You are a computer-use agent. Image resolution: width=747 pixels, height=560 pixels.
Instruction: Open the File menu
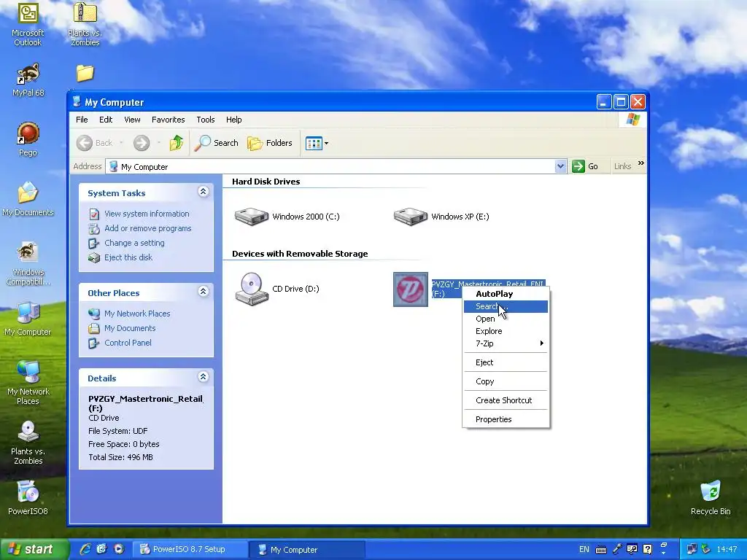click(x=82, y=120)
